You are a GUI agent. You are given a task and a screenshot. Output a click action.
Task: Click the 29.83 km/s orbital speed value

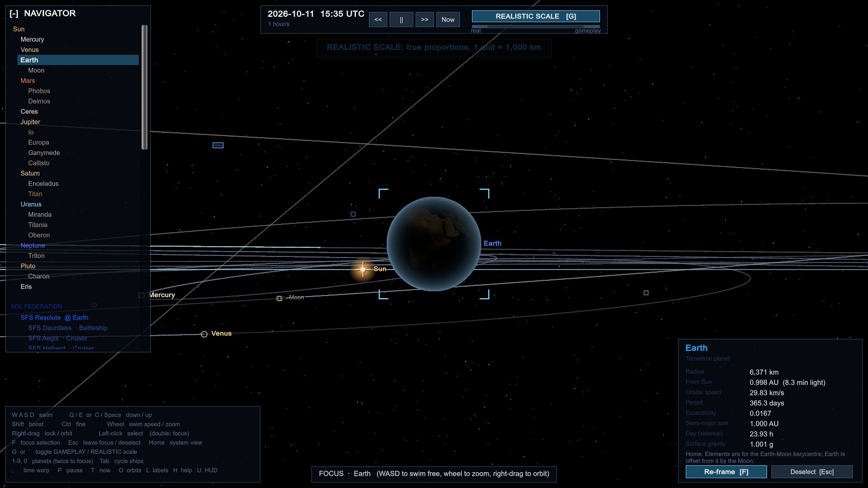click(767, 393)
